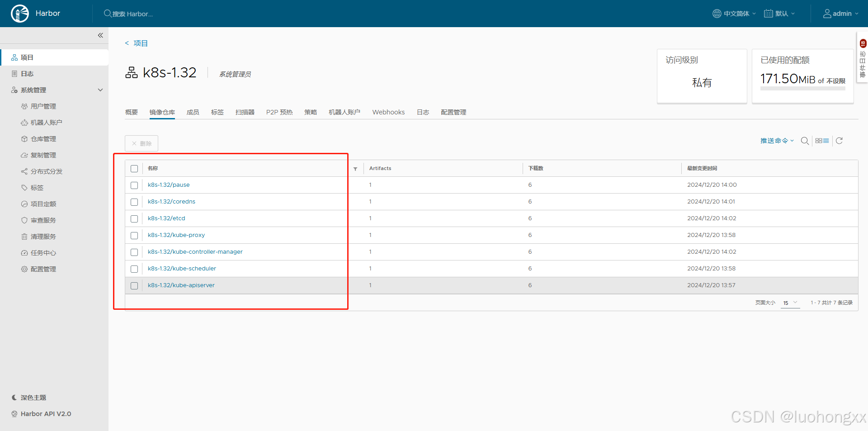Click the user management icon
Screen dimensions: 868x431
coord(24,106)
